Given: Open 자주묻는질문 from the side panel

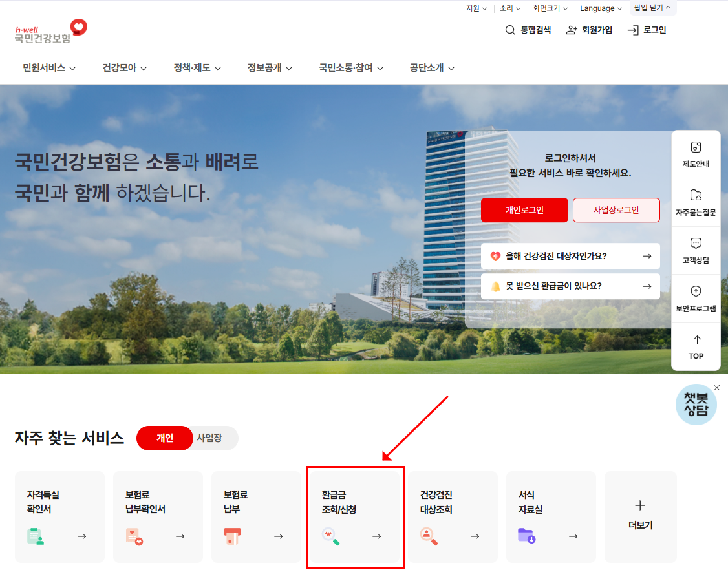Looking at the screenshot, I should [x=696, y=202].
